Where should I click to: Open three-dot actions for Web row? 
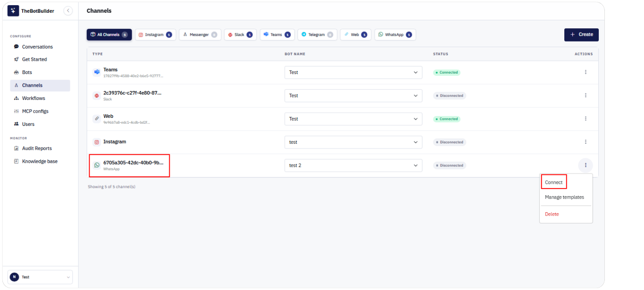[x=586, y=119]
